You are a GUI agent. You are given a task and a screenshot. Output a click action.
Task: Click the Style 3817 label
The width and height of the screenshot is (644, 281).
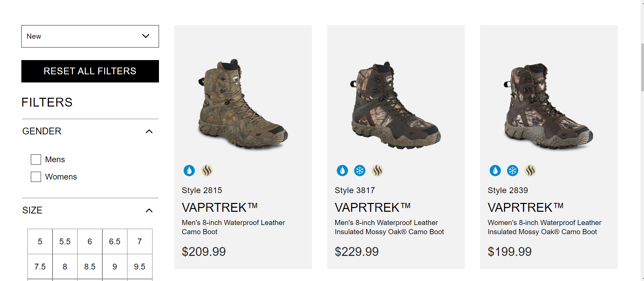pyautogui.click(x=355, y=190)
